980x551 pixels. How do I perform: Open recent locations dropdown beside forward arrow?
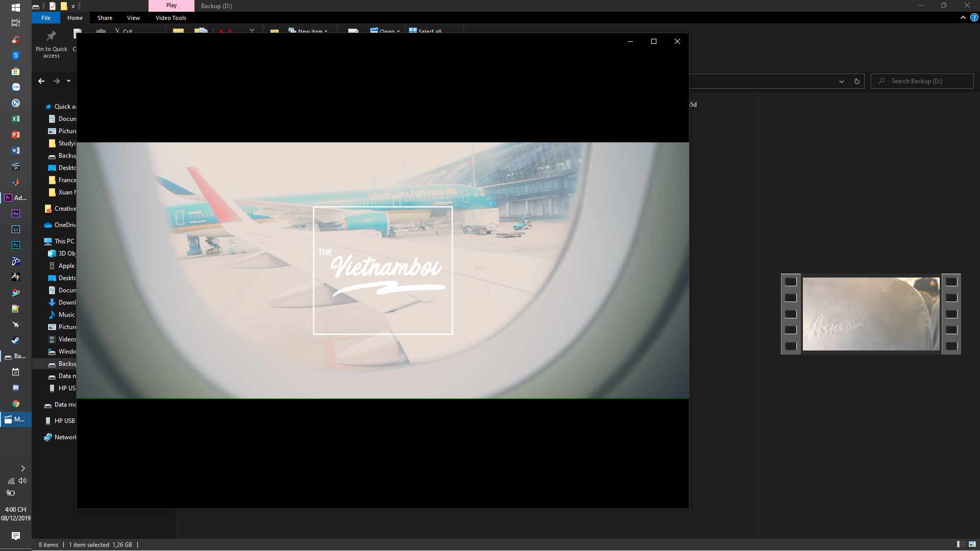(68, 81)
